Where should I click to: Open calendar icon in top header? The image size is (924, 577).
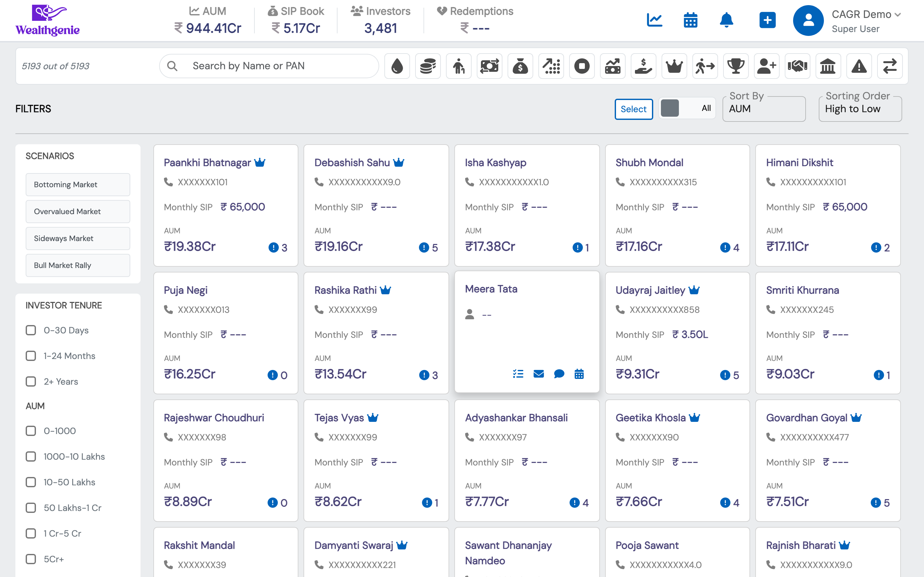(690, 20)
